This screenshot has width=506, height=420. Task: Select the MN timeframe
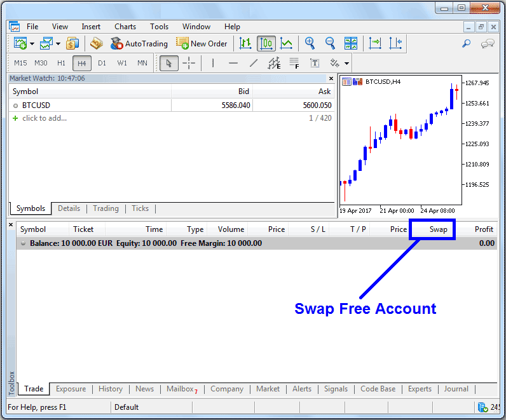point(142,64)
